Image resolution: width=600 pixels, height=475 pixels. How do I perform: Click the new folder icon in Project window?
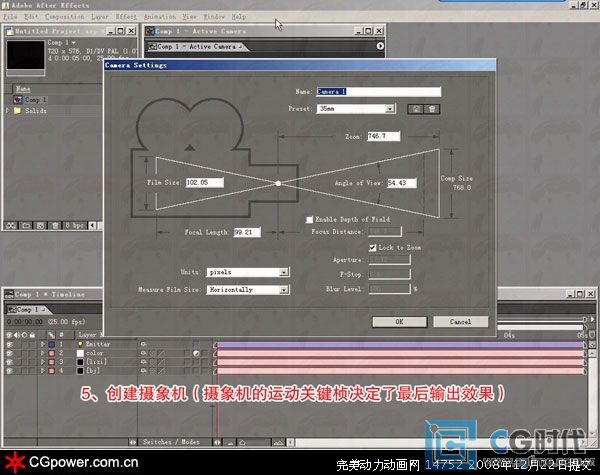[26, 226]
